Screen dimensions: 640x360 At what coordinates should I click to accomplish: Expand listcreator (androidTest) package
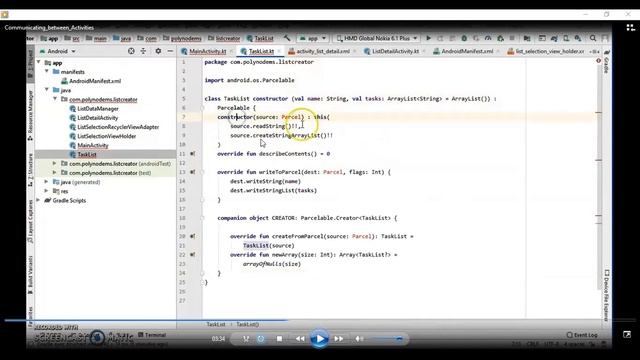tap(54, 163)
